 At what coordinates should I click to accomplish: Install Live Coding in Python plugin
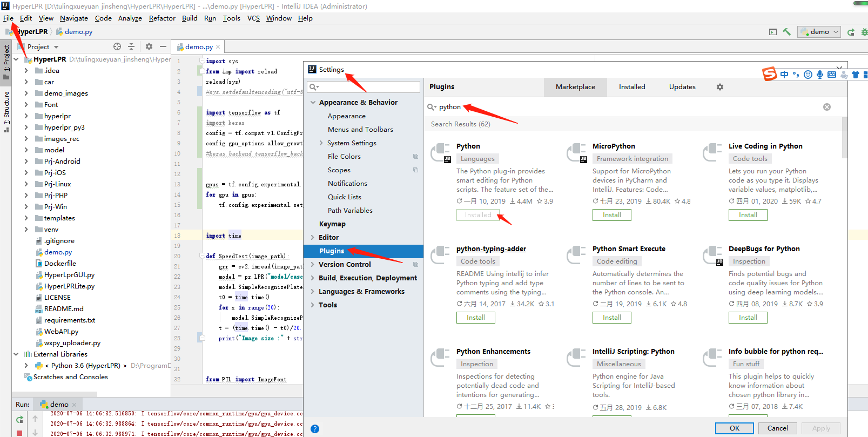(748, 215)
